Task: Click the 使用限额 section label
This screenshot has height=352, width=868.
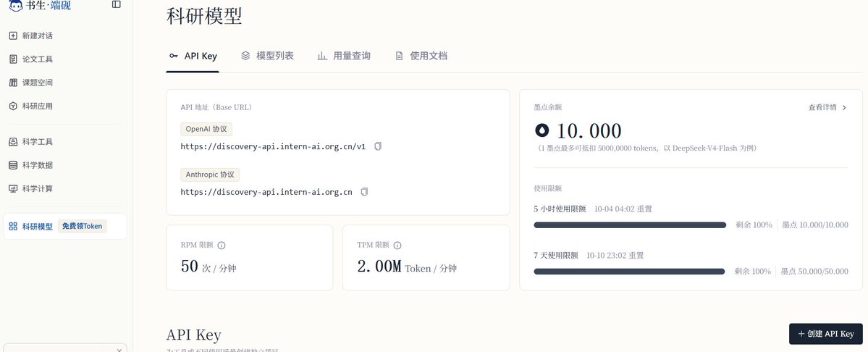Action: pos(547,189)
